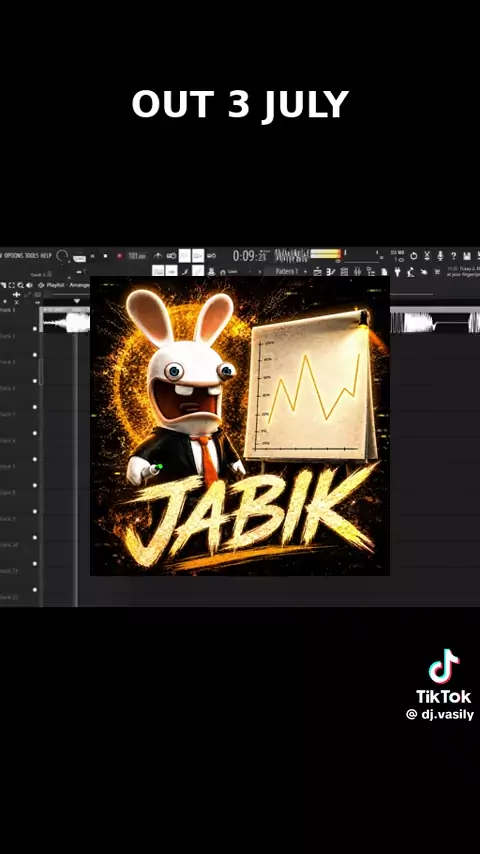Image resolution: width=480 pixels, height=854 pixels.
Task: Click the playlist vertical scrollbar handle
Action: click(x=40, y=371)
